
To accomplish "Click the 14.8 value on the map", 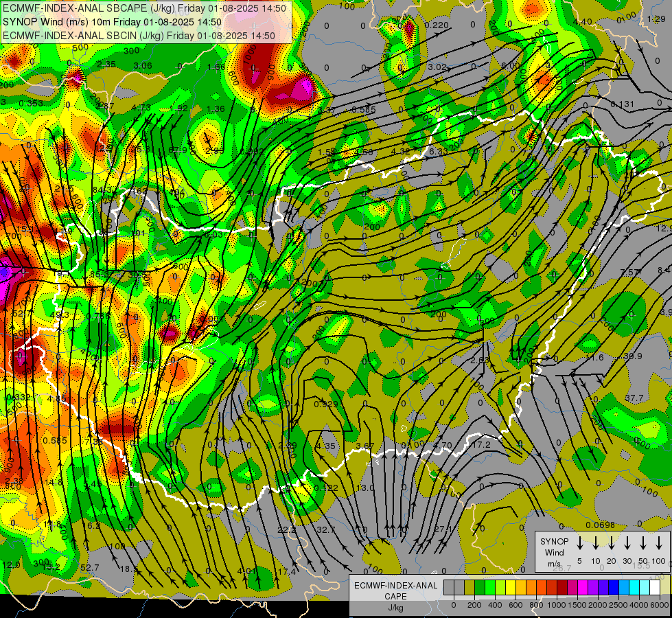I will 54,483.
